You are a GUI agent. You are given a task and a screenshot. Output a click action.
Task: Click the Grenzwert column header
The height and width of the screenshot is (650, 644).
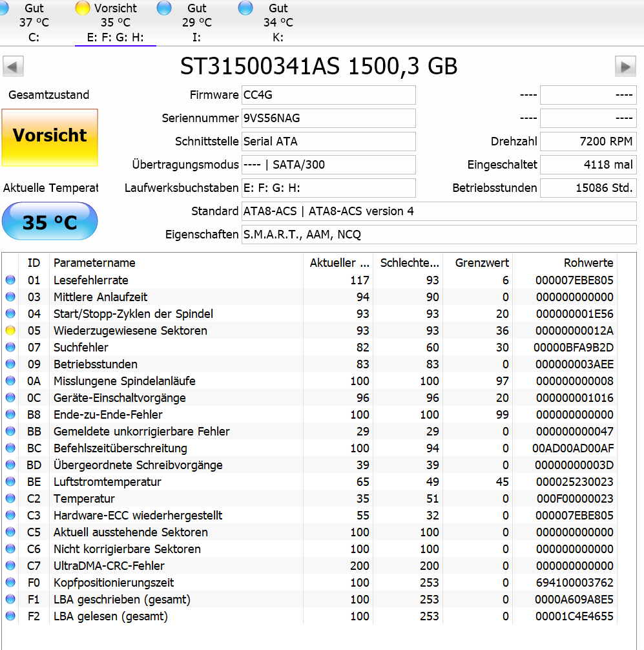coord(478,263)
